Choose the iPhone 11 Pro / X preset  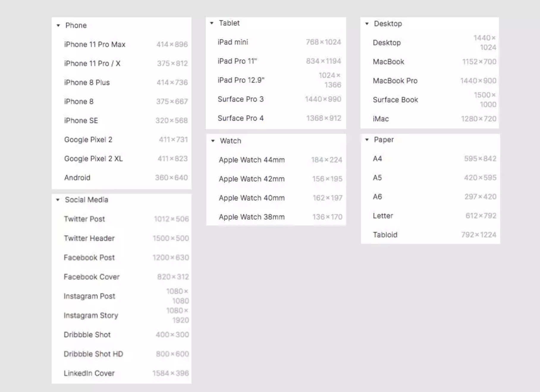122,64
